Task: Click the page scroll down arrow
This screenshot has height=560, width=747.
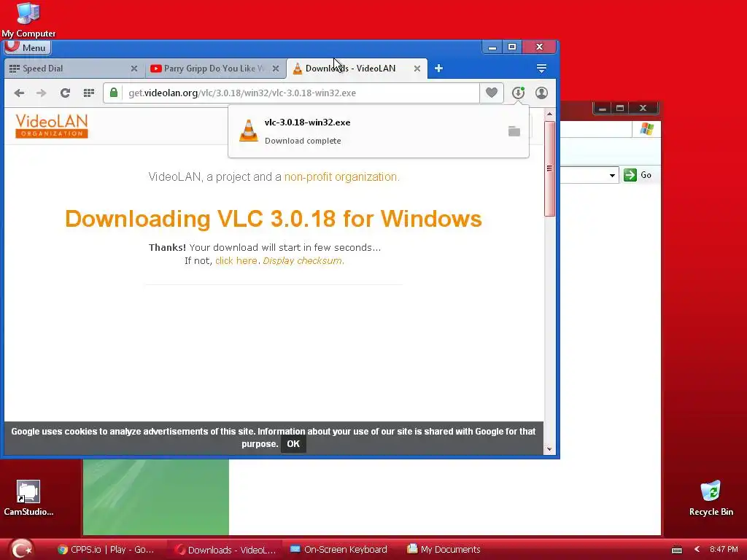Action: tap(549, 449)
